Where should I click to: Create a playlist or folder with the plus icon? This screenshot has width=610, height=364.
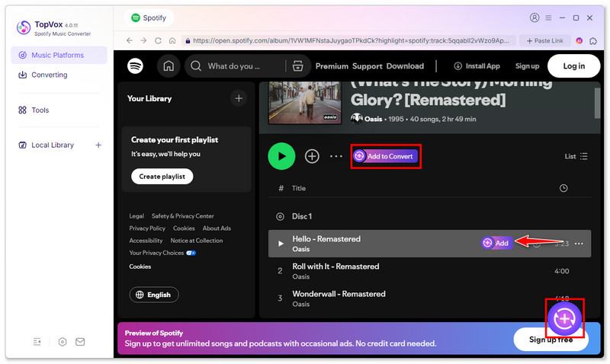239,98
